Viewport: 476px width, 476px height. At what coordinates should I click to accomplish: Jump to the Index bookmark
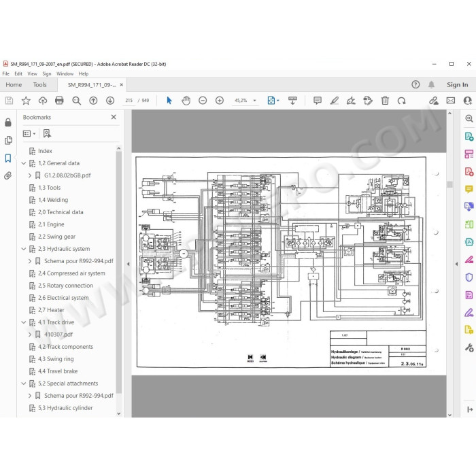click(x=45, y=151)
